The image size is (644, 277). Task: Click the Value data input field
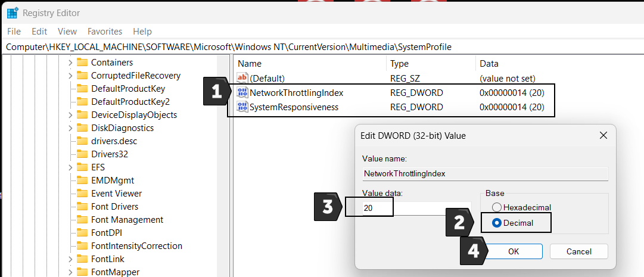(x=416, y=208)
